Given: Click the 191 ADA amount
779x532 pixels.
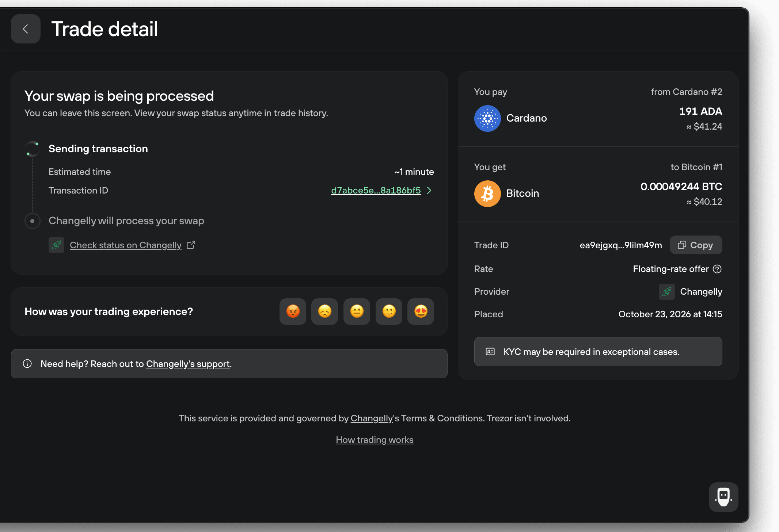Looking at the screenshot, I should point(701,112).
